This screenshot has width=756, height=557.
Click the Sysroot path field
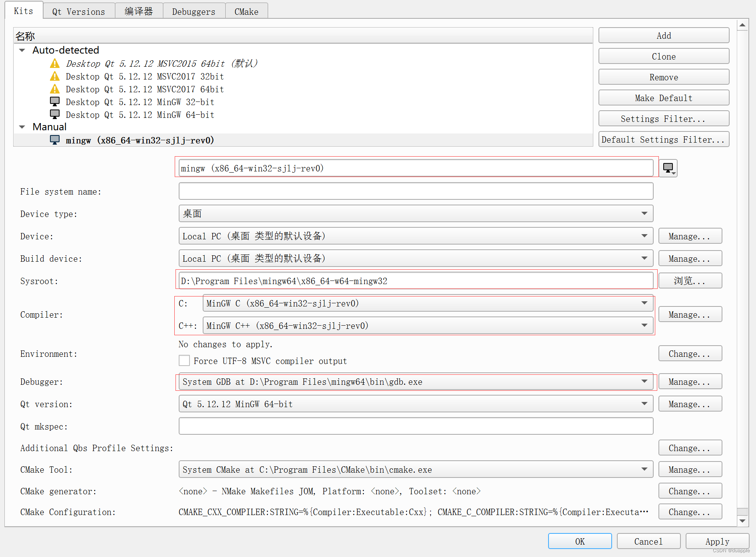(416, 281)
